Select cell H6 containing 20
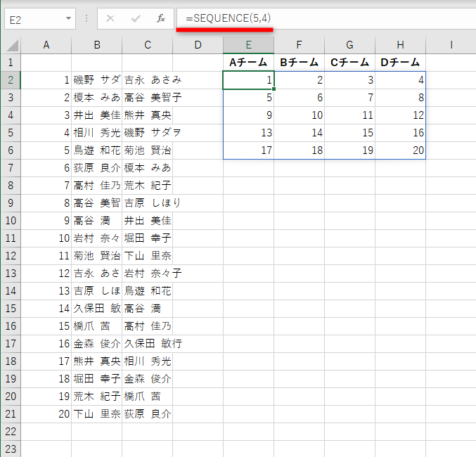476x457 pixels. (x=400, y=150)
